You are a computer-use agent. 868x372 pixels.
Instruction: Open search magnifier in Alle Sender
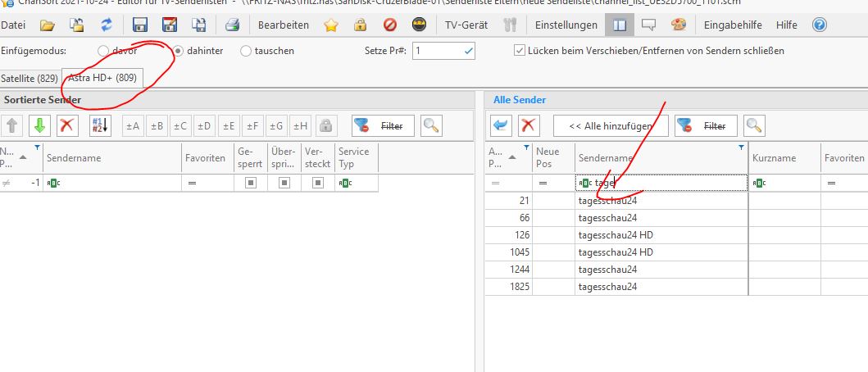(x=754, y=125)
